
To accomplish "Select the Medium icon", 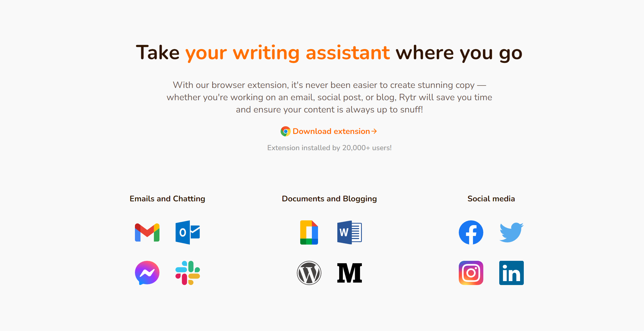I will point(351,272).
